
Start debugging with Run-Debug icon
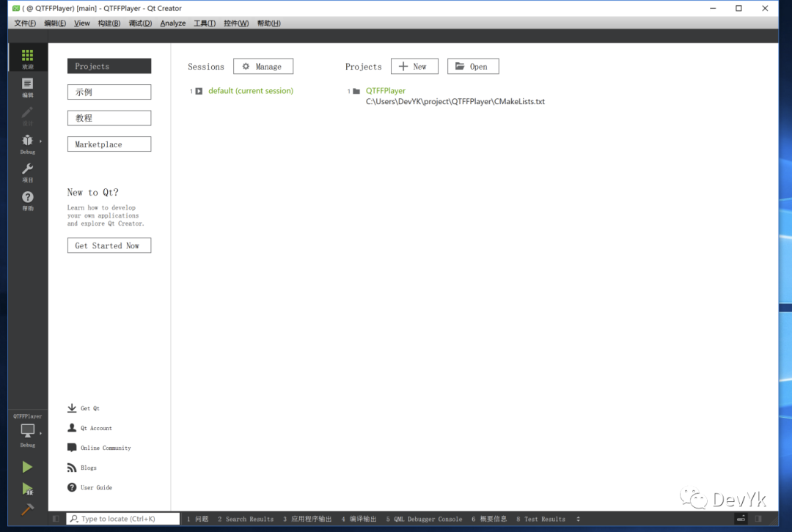27,489
